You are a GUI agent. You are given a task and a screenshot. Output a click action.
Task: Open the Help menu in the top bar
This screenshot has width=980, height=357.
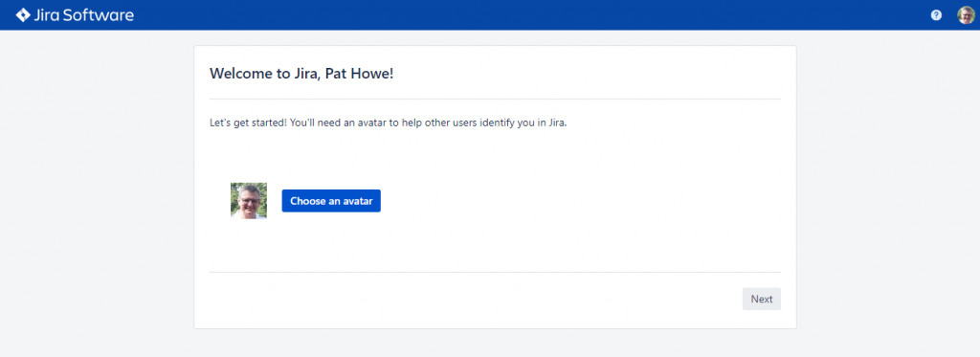[x=936, y=15]
